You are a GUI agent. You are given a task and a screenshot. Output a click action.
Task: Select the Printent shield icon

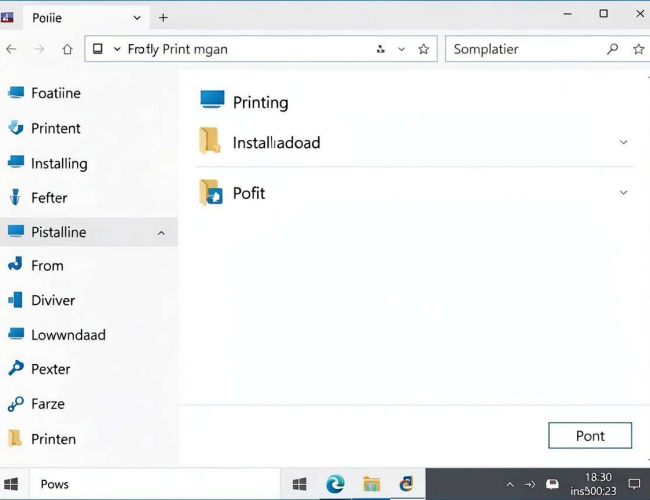(16, 128)
